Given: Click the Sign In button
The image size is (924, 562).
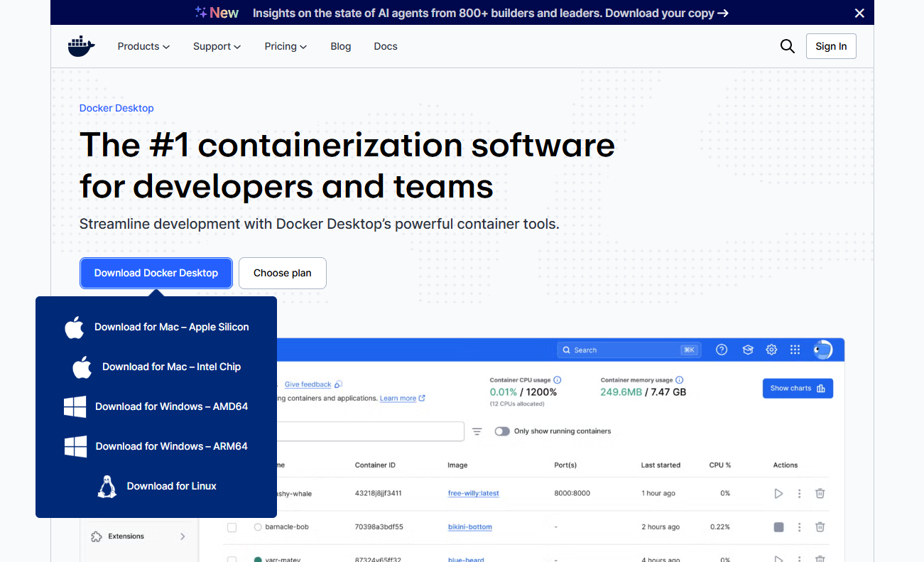Looking at the screenshot, I should [x=831, y=46].
